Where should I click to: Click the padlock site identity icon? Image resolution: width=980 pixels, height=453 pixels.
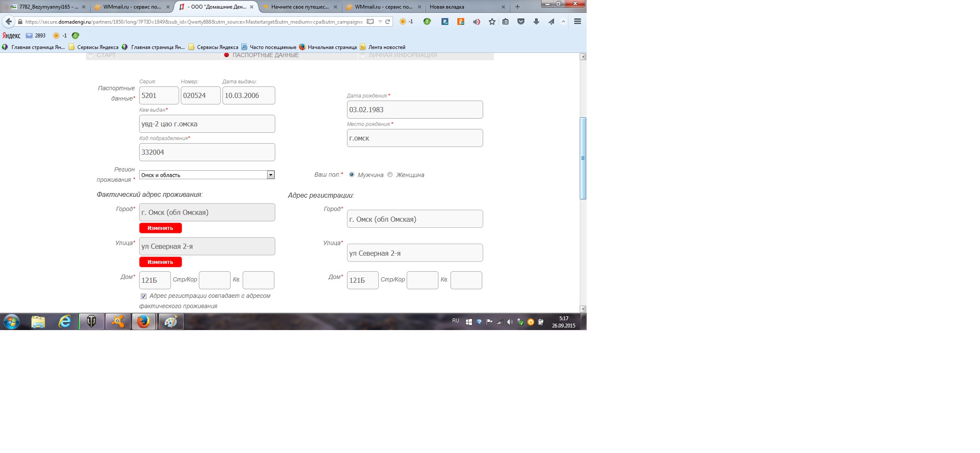(20, 22)
